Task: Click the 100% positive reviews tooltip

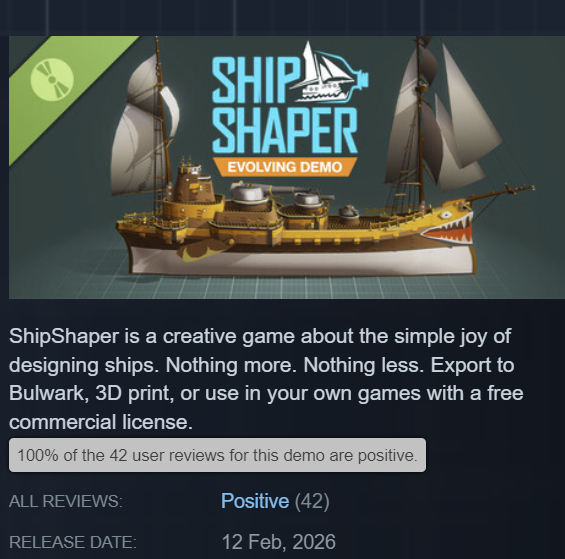Action: point(217,455)
